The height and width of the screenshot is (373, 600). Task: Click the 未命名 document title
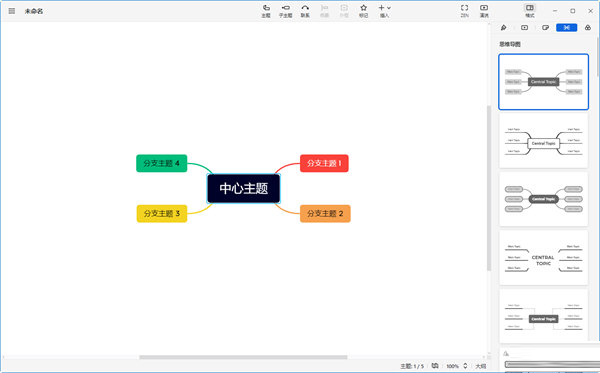coord(34,11)
